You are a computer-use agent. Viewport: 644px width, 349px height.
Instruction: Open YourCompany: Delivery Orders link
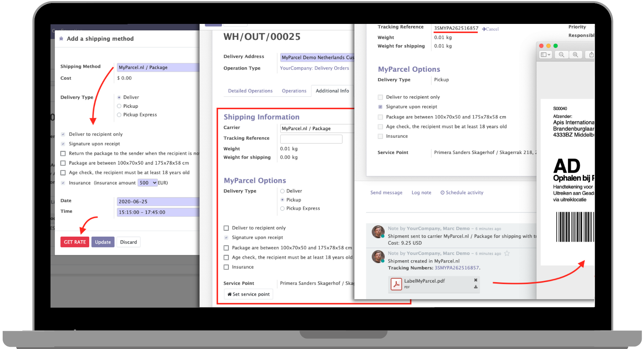tap(314, 68)
